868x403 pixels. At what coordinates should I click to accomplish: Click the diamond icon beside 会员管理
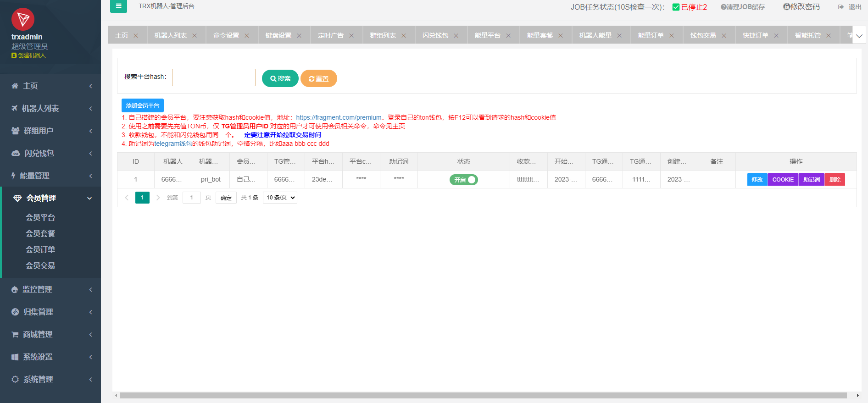click(17, 198)
